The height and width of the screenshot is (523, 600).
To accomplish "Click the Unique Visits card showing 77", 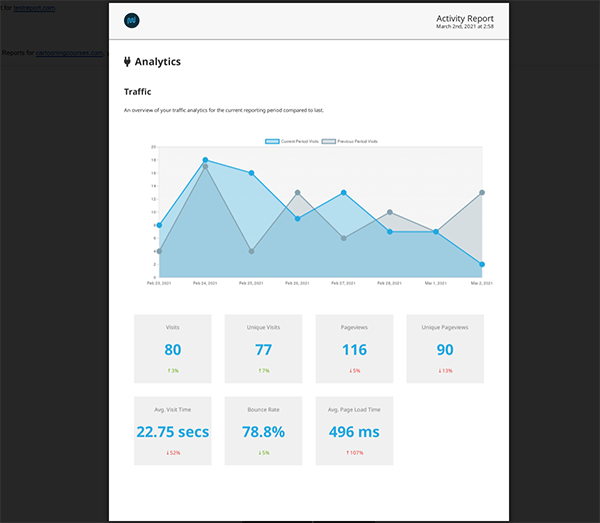I will click(264, 349).
